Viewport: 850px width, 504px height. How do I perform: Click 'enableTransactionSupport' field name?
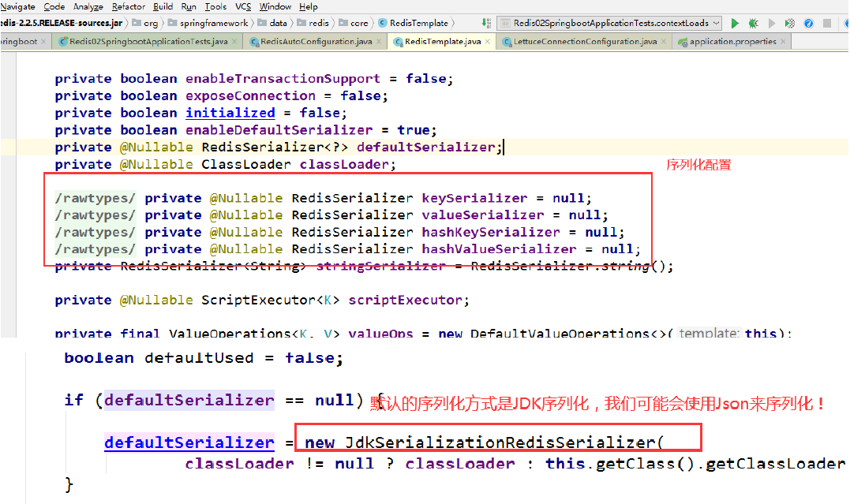click(x=283, y=79)
